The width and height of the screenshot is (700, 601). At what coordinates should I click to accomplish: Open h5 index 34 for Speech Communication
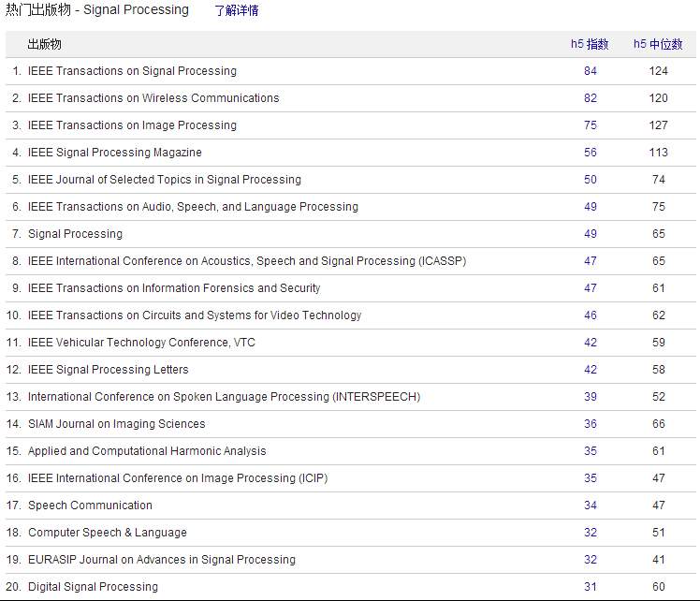pos(591,506)
